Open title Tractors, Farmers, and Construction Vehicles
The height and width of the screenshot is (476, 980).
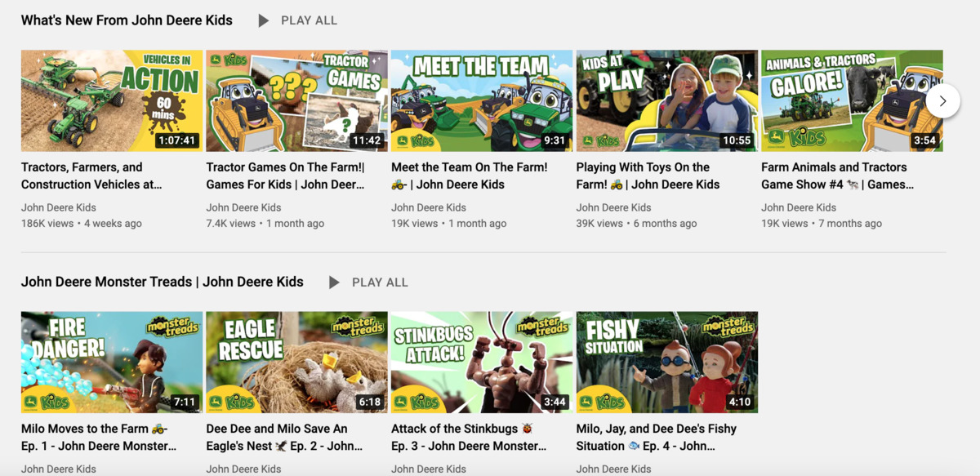91,176
